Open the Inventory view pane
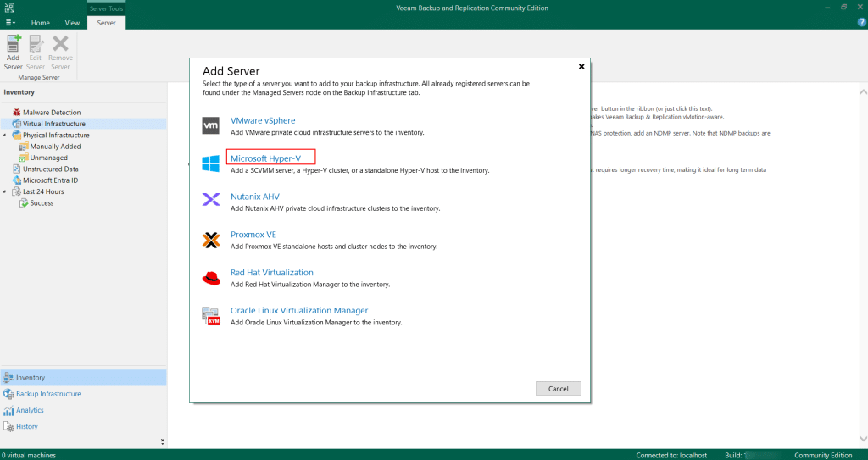The height and width of the screenshot is (460, 868). (x=84, y=378)
